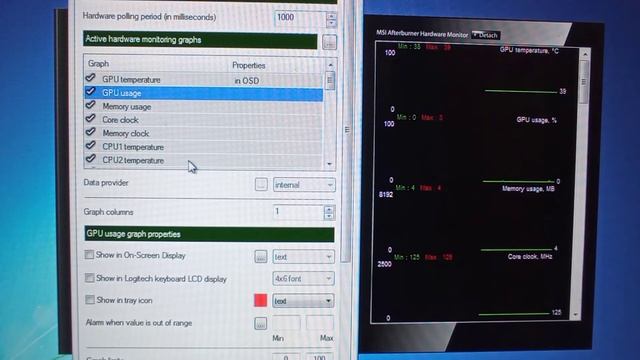Open the tray icon text dropdown
Image resolution: width=640 pixels, height=360 pixels.
[x=303, y=301]
